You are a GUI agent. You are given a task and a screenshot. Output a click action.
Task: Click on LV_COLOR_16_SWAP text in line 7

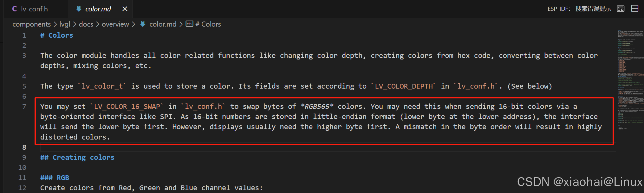[x=127, y=106]
